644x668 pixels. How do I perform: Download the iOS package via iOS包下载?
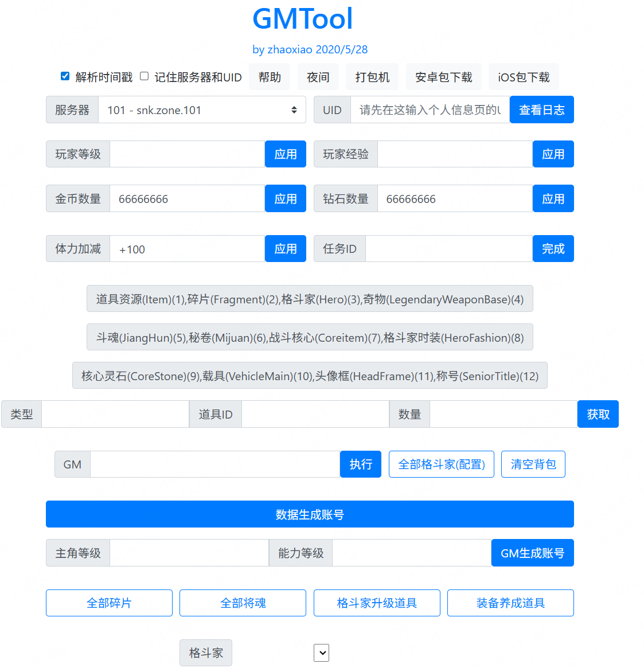(523, 76)
